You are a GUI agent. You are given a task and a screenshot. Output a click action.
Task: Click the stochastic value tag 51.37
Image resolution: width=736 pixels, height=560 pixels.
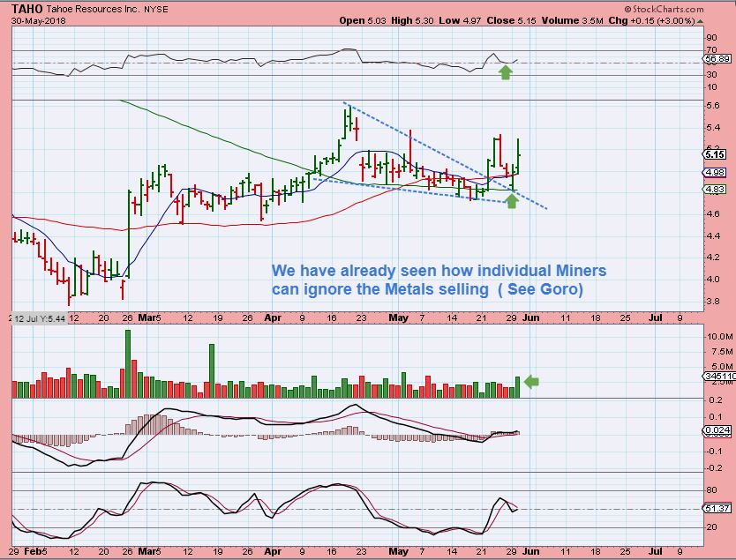[717, 508]
